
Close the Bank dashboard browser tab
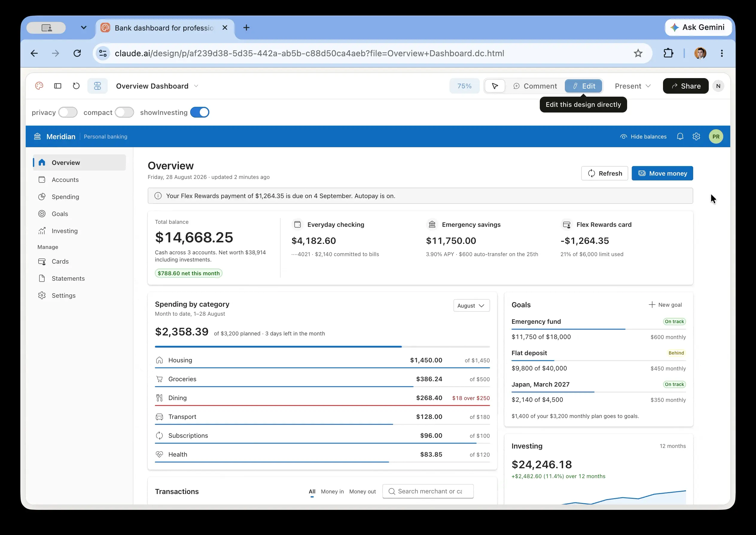(225, 28)
